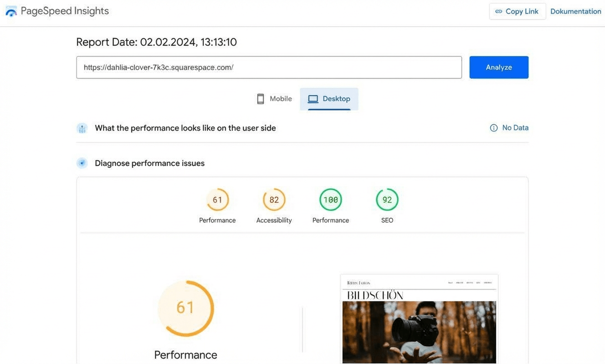Click the Diagnose performance issues heading

coord(149,163)
